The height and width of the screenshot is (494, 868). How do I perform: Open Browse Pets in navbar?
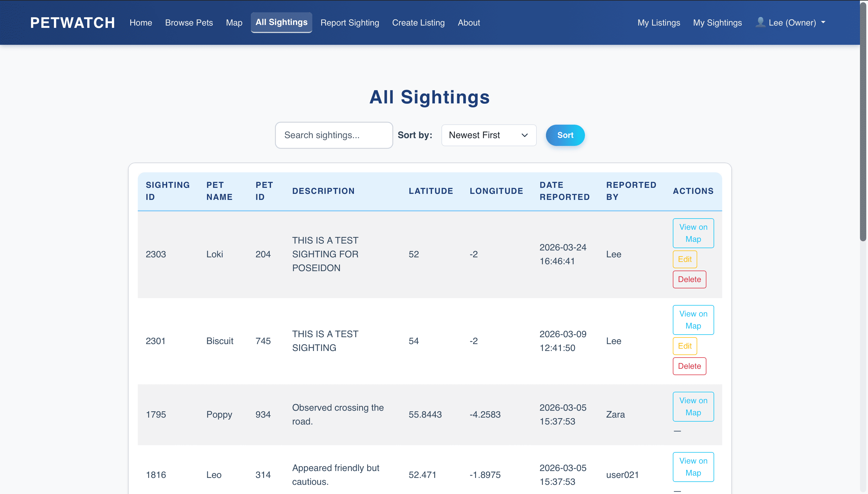pos(189,23)
